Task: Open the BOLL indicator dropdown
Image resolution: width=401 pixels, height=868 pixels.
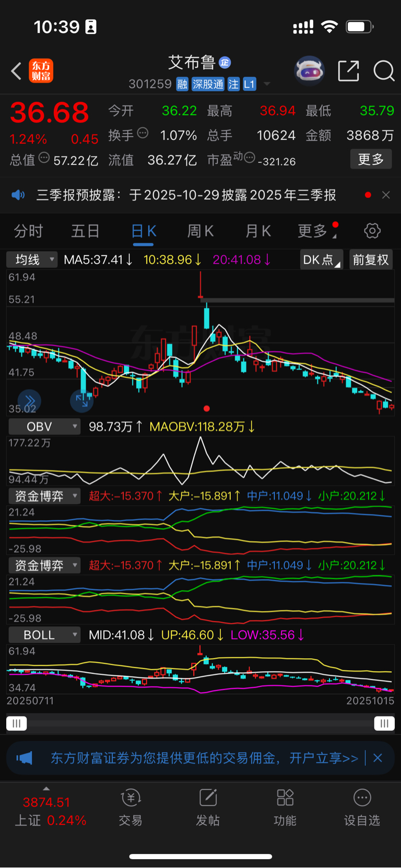Action: pos(44,635)
